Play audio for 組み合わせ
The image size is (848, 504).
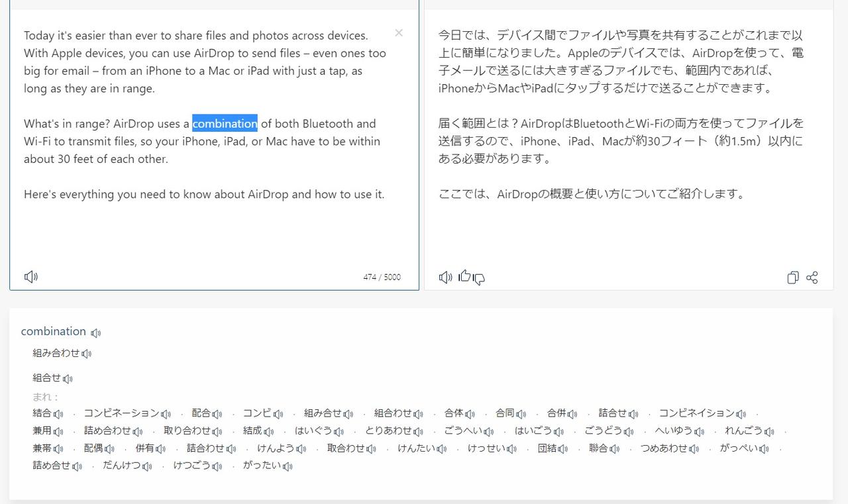[87, 354]
